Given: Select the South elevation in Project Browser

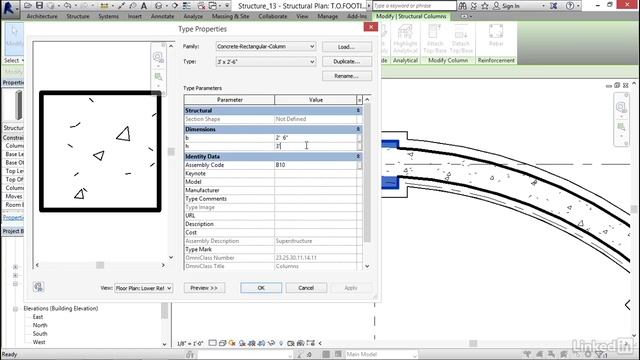Looking at the screenshot, I should click(40, 334).
